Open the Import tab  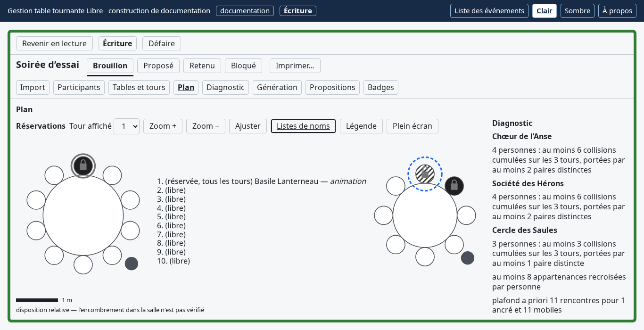tap(33, 88)
